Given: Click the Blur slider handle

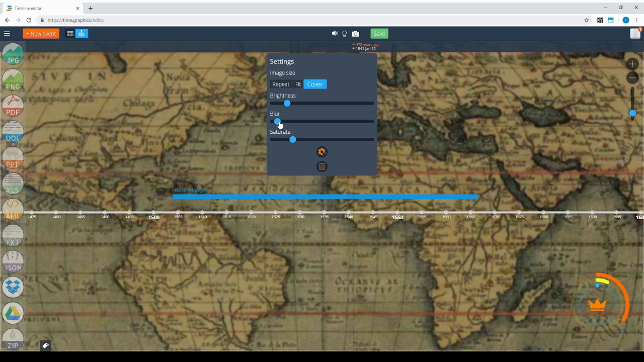Looking at the screenshot, I should coord(277,121).
